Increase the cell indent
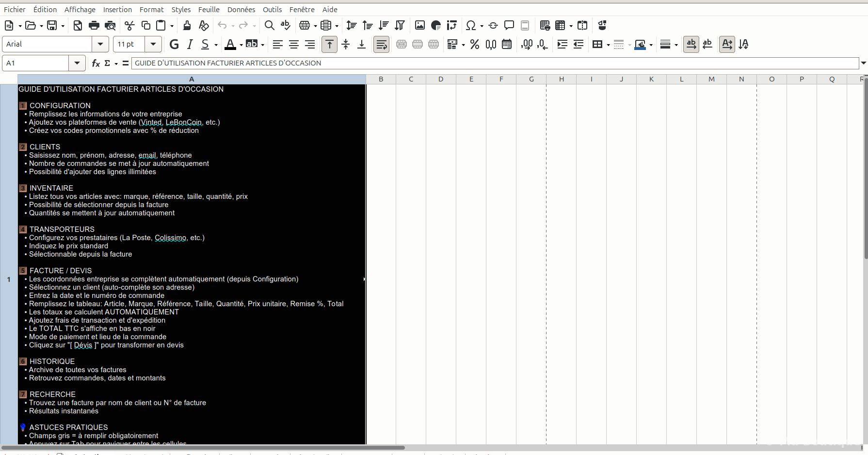Viewport: 868px width, 455px height. tap(563, 44)
